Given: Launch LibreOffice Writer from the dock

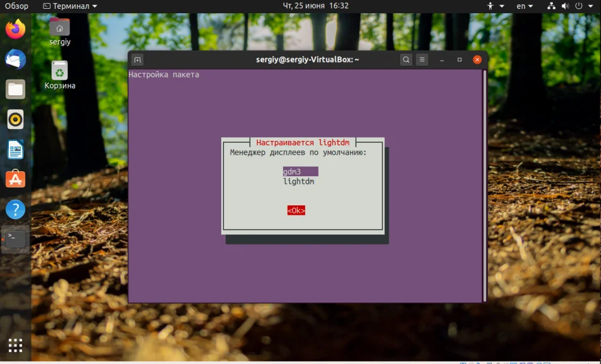Looking at the screenshot, I should (x=15, y=149).
